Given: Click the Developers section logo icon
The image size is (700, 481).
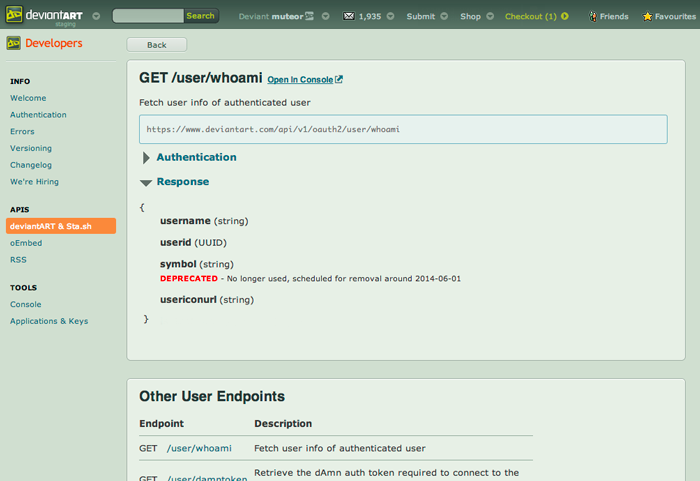Looking at the screenshot, I should pos(13,43).
